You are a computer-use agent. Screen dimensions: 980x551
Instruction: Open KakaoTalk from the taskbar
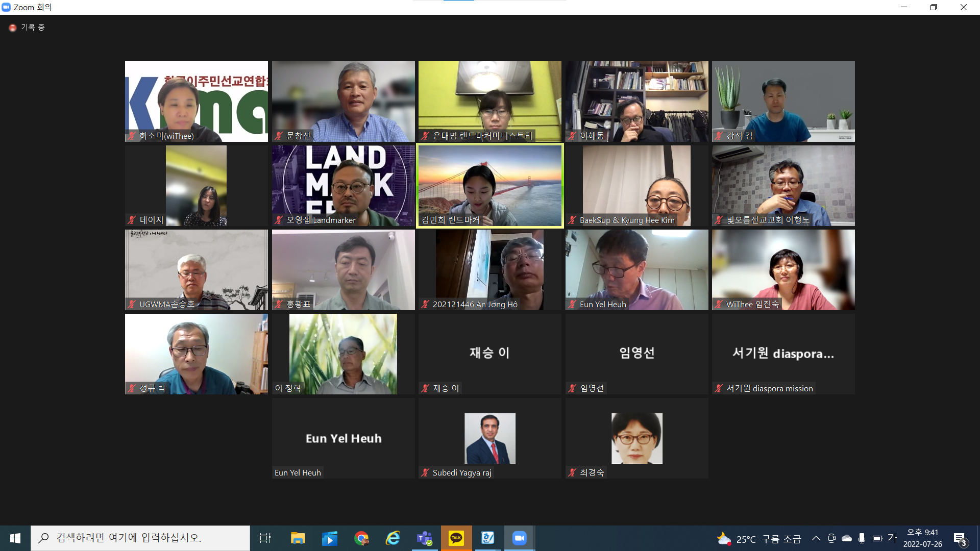tap(456, 538)
